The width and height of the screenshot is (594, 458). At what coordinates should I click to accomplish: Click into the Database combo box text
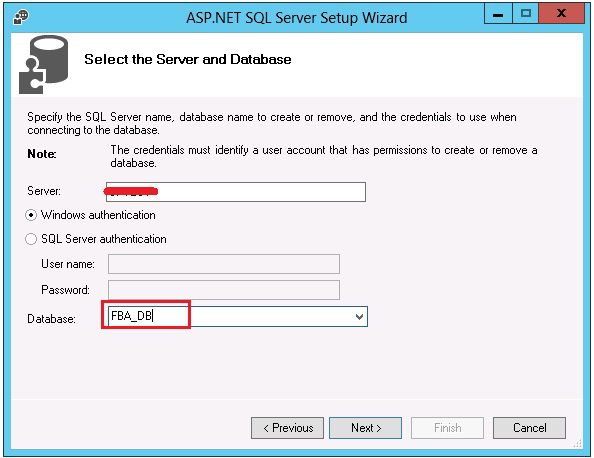pyautogui.click(x=230, y=316)
